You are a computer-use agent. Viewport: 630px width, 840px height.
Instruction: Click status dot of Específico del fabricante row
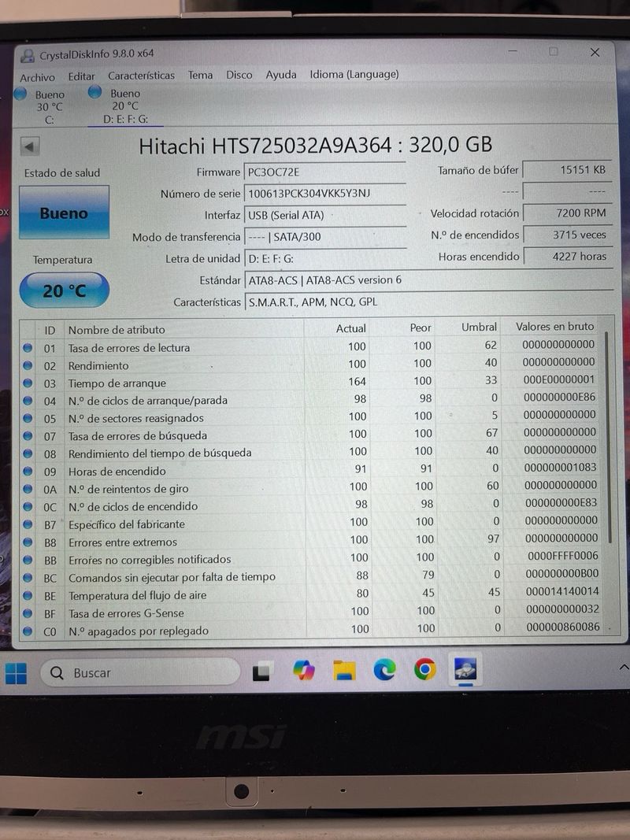pyautogui.click(x=28, y=524)
